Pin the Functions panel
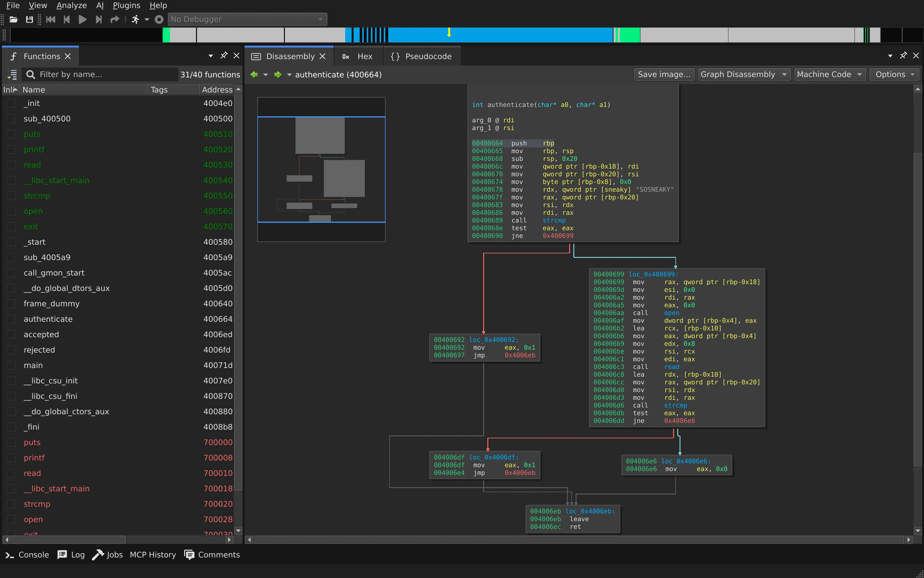 coord(224,56)
